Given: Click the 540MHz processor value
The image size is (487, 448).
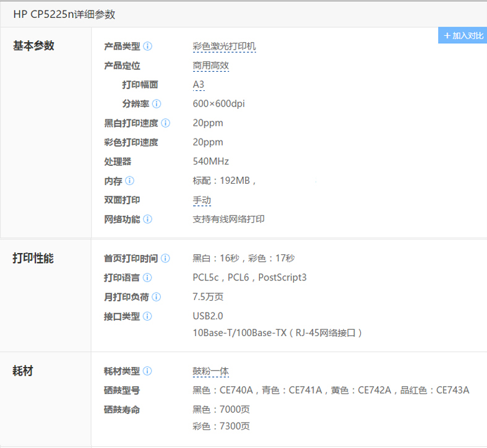Looking at the screenshot, I should click(x=210, y=162).
